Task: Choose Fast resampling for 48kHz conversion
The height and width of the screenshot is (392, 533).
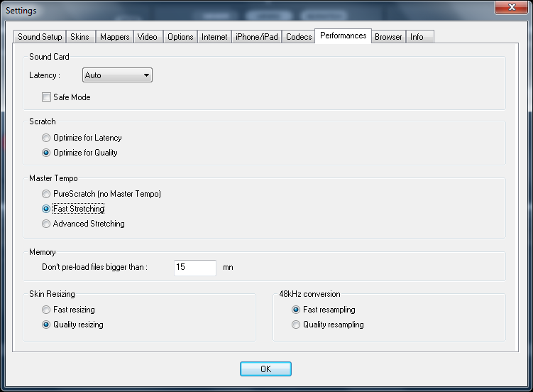Action: pos(297,310)
